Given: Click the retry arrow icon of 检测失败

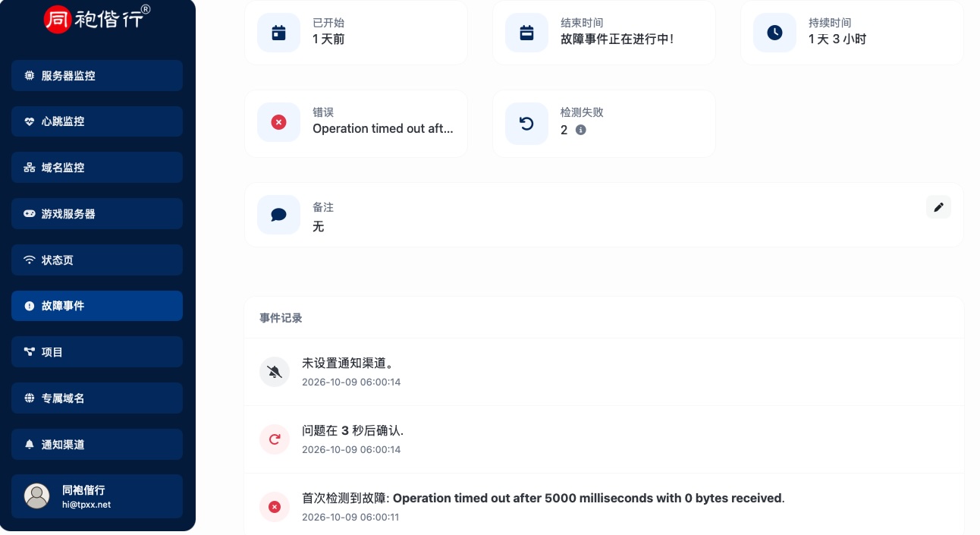Looking at the screenshot, I should [526, 122].
